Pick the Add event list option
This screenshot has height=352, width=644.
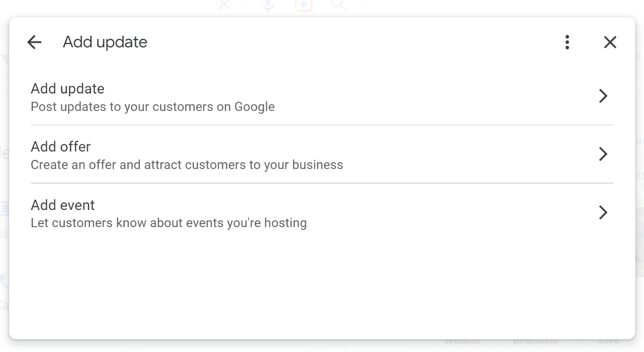(x=63, y=205)
